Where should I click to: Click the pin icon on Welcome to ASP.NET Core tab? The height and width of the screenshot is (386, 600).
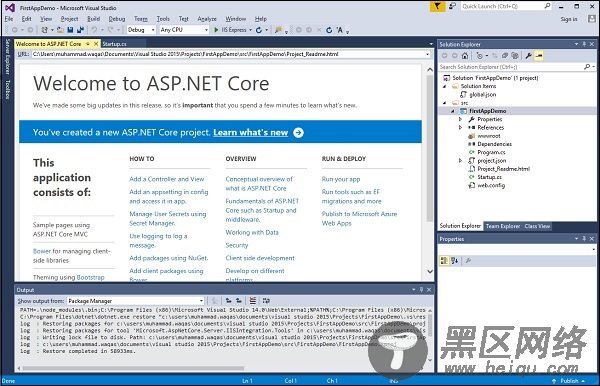88,44
